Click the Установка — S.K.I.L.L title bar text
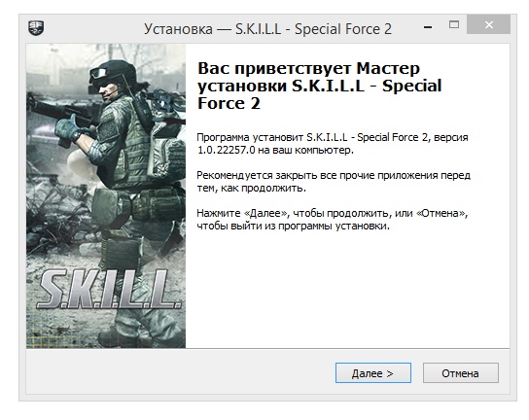This screenshot has height=420, width=529. pyautogui.click(x=267, y=29)
